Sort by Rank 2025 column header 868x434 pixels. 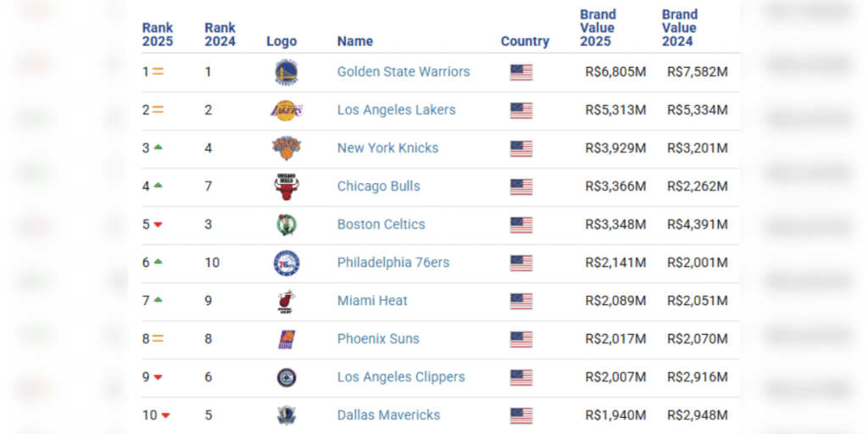[x=157, y=34]
